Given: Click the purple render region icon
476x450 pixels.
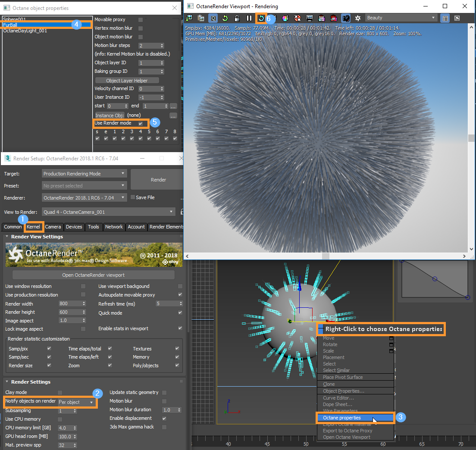Looking at the screenshot, I should pos(322,18).
